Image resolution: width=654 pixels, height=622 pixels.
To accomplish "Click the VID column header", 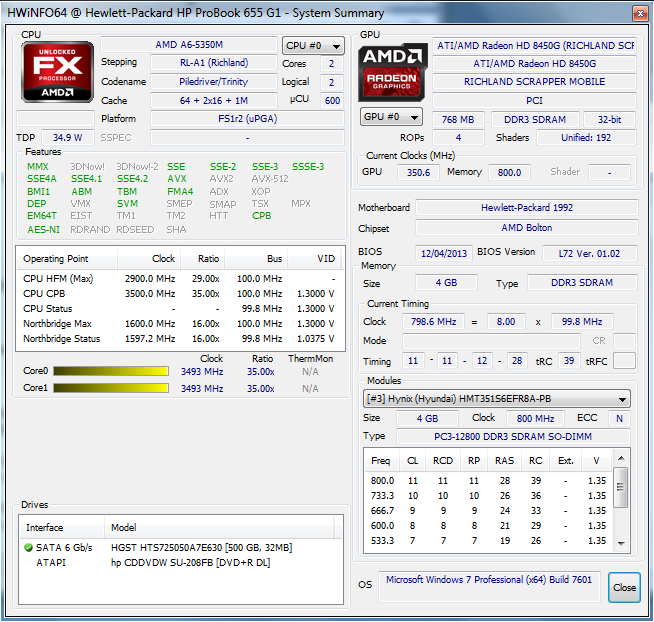I will coord(315,259).
